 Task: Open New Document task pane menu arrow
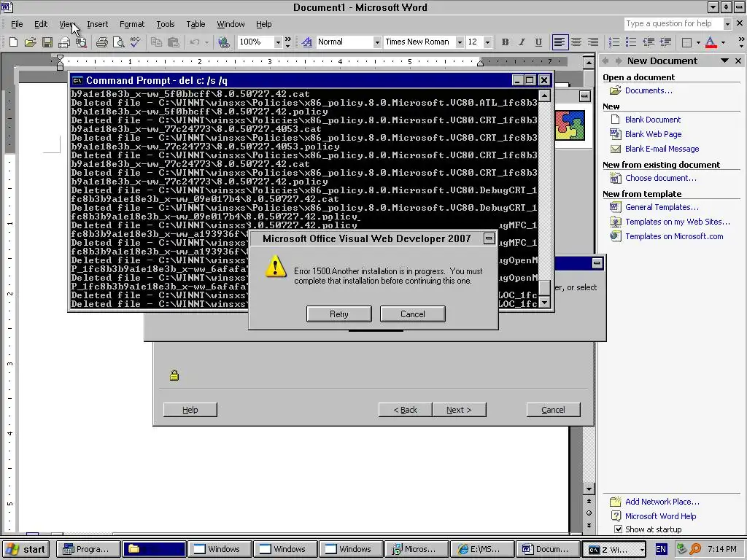click(x=724, y=61)
